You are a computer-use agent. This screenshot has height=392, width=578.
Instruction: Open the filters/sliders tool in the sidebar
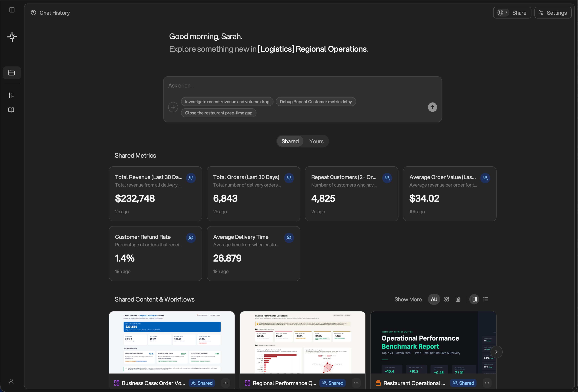tap(11, 95)
